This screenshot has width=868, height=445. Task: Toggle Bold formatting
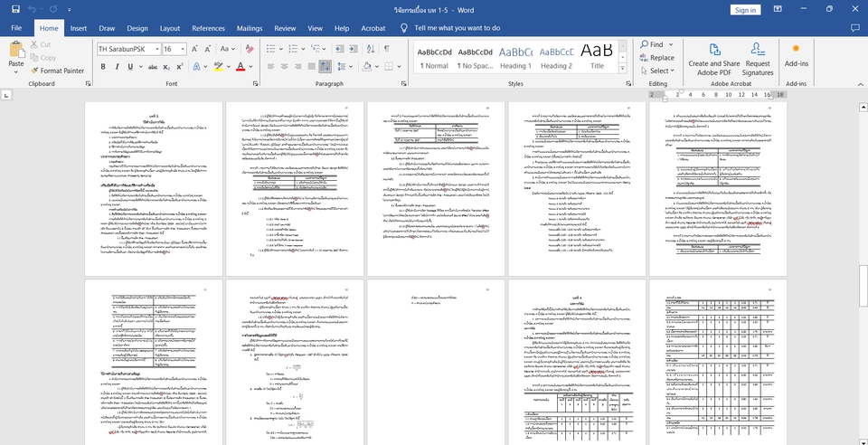(103, 66)
